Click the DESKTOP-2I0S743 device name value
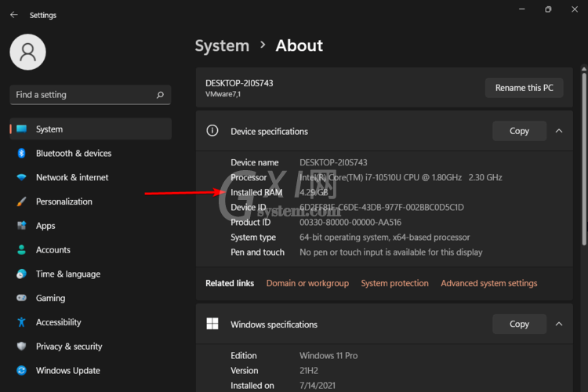588x392 pixels. [x=333, y=162]
